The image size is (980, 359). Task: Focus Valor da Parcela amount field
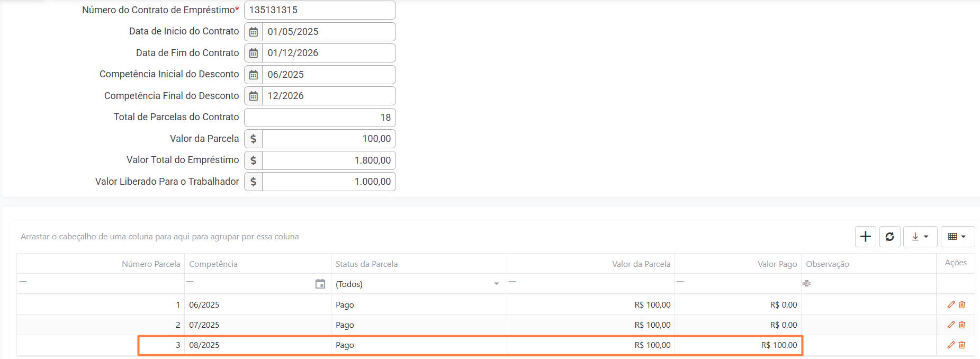pyautogui.click(x=329, y=139)
